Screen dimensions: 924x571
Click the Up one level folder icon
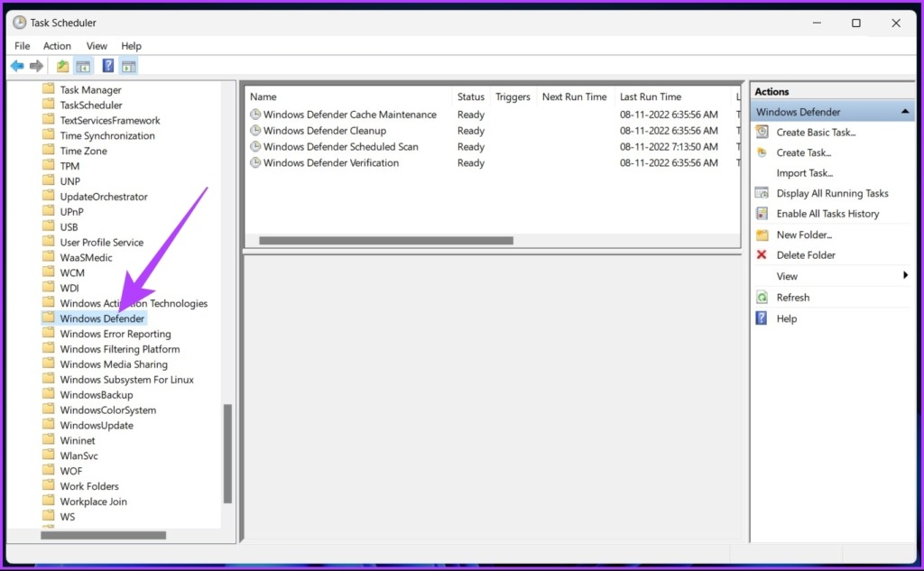coord(62,66)
